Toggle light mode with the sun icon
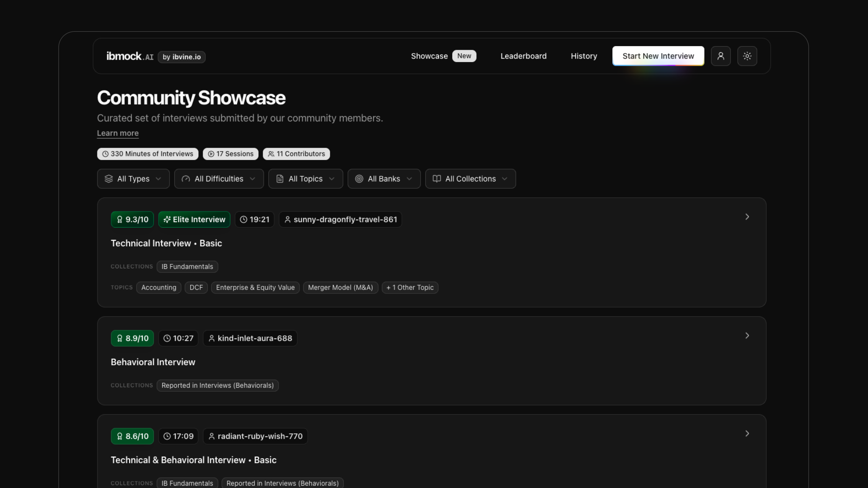868x488 pixels. pyautogui.click(x=747, y=56)
